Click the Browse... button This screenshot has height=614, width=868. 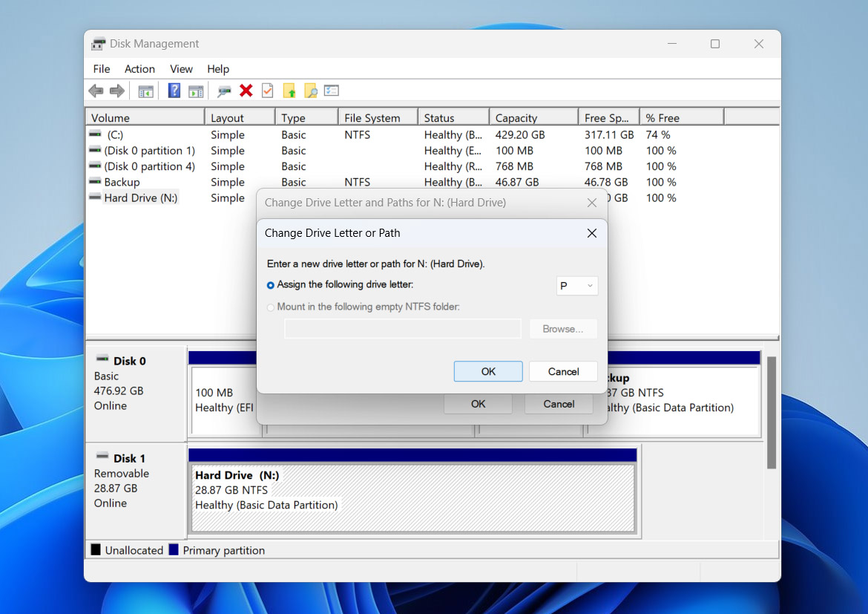click(563, 329)
